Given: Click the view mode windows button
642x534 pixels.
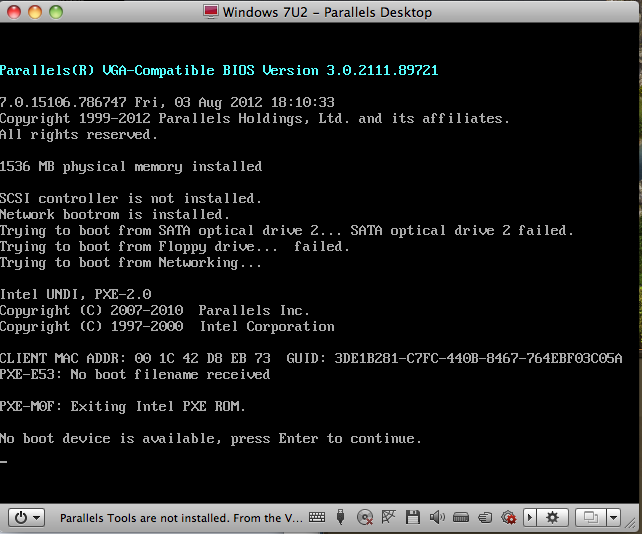Looking at the screenshot, I should coord(591,518).
